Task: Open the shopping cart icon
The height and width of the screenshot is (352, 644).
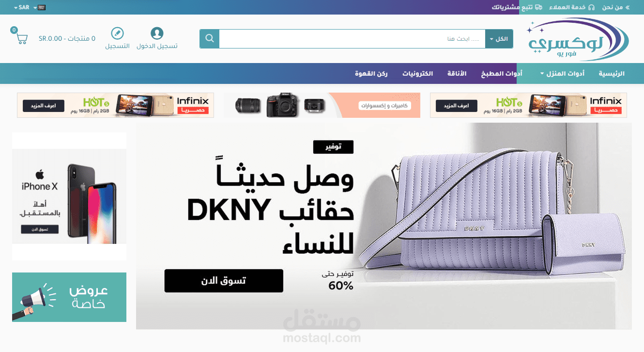Action: pos(22,38)
